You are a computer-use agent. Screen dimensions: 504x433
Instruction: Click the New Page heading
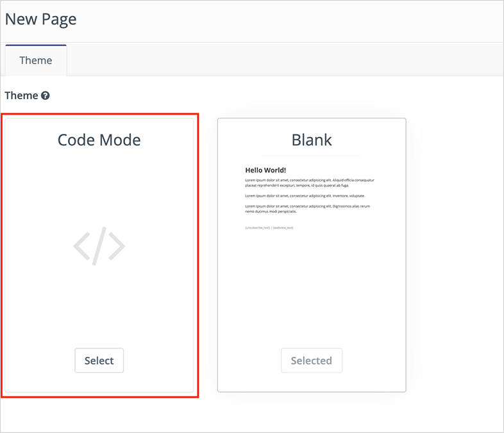tap(41, 19)
